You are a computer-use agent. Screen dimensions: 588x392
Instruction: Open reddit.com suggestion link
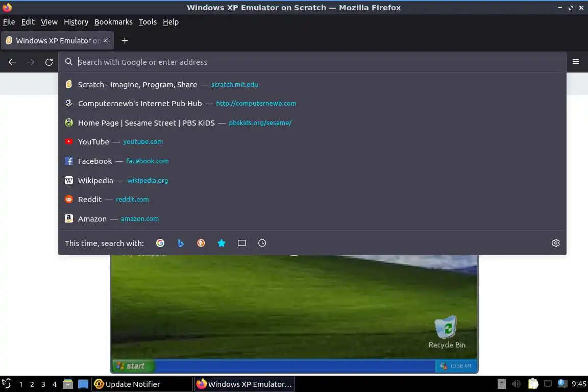click(x=132, y=200)
